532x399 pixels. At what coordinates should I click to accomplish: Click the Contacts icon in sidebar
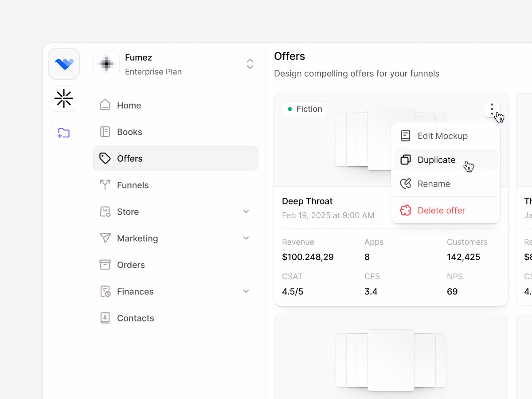105,318
